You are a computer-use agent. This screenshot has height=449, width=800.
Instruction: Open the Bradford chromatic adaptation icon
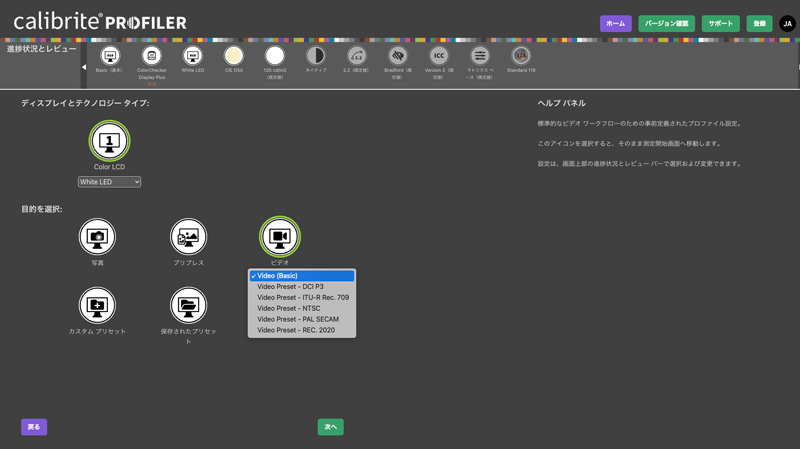398,56
